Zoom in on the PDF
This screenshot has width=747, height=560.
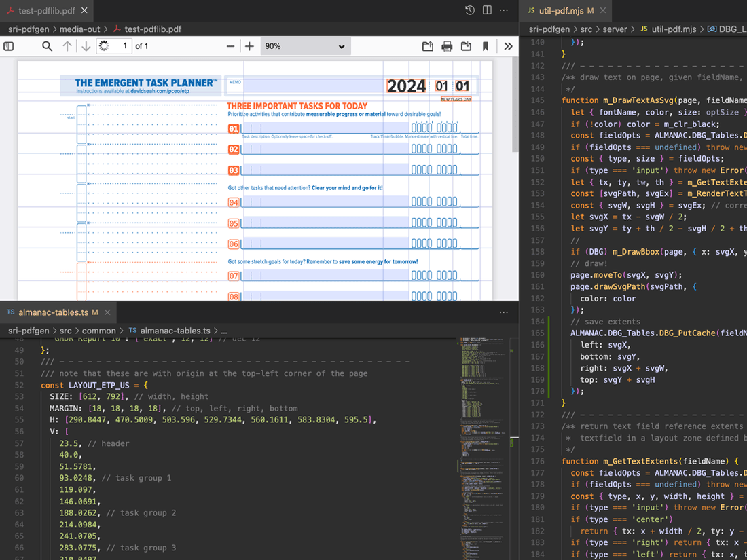pos(249,46)
